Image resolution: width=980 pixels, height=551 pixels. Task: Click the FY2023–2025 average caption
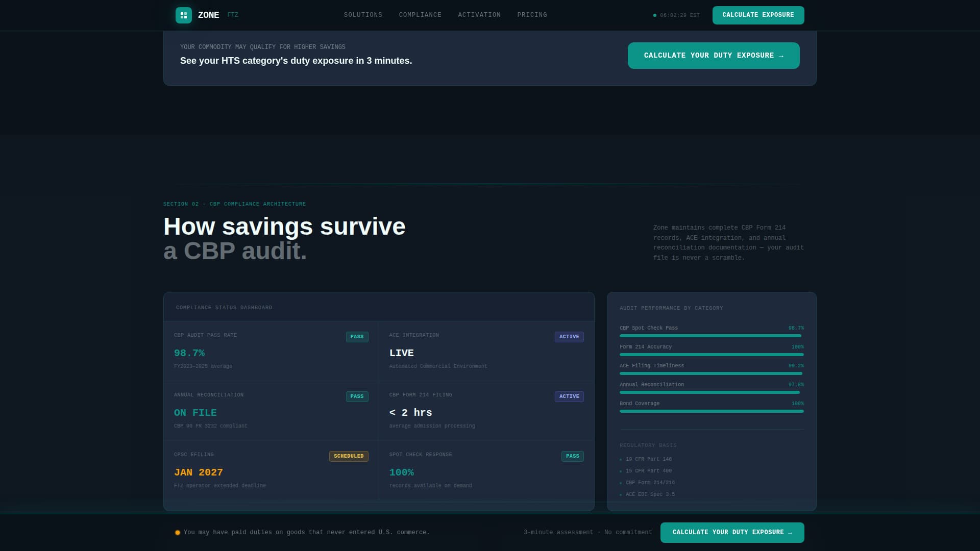(203, 367)
